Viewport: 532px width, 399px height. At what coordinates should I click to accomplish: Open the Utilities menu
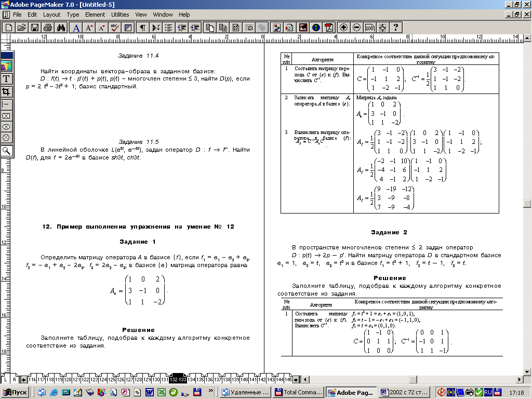point(120,15)
